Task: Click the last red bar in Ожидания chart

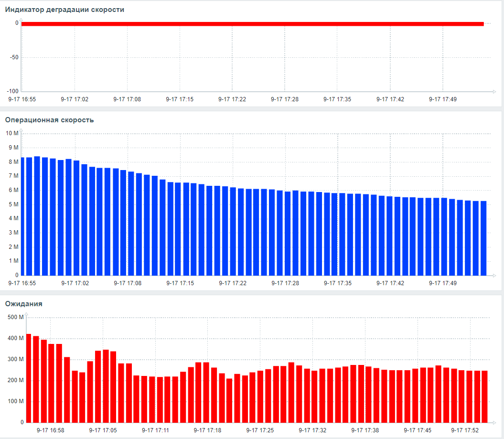Action: pyautogui.click(x=484, y=396)
